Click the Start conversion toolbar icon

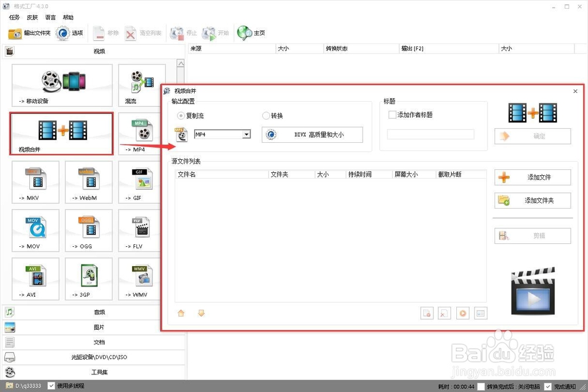(215, 33)
